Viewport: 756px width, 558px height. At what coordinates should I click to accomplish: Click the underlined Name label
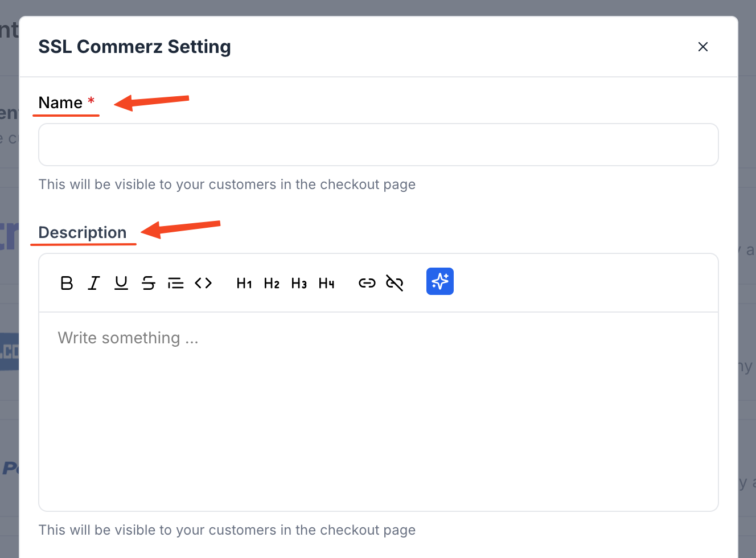point(60,102)
